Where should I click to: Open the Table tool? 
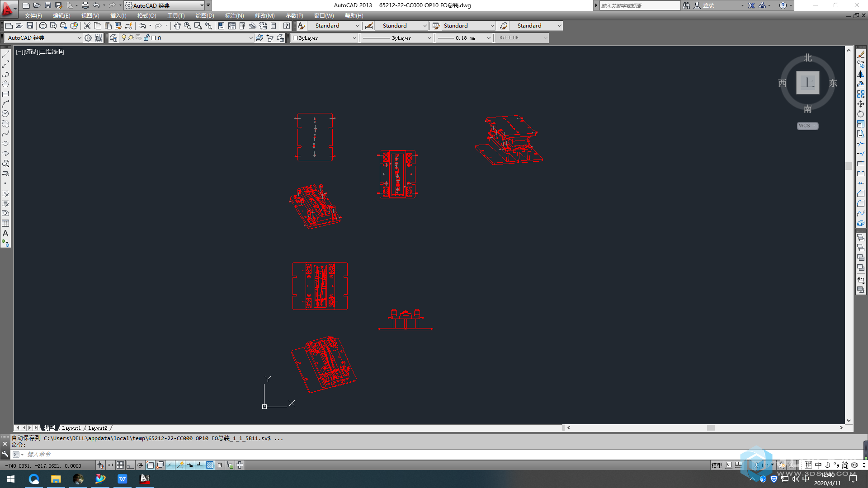coord(5,223)
